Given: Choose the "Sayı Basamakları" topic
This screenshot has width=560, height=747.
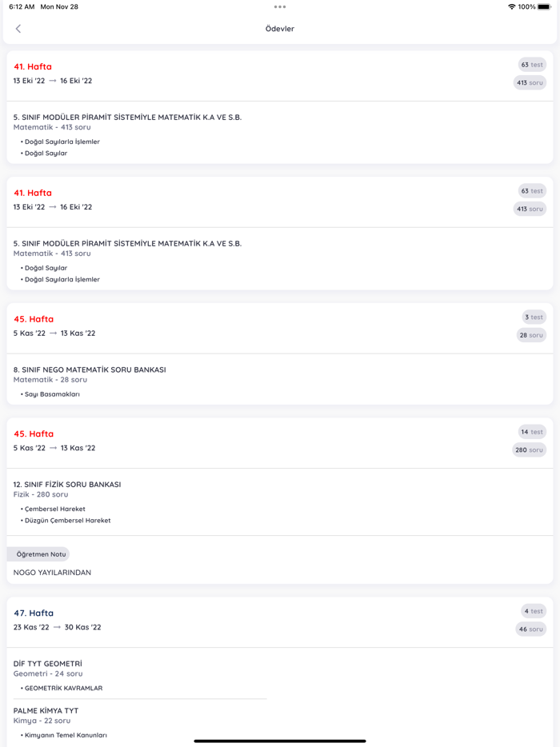Looking at the screenshot, I should 52,394.
